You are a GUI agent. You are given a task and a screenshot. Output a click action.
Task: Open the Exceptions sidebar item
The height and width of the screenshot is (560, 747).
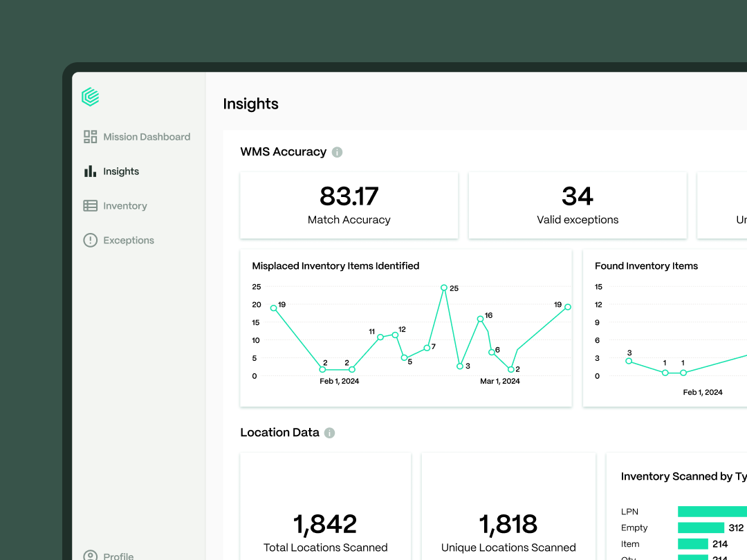(x=119, y=240)
